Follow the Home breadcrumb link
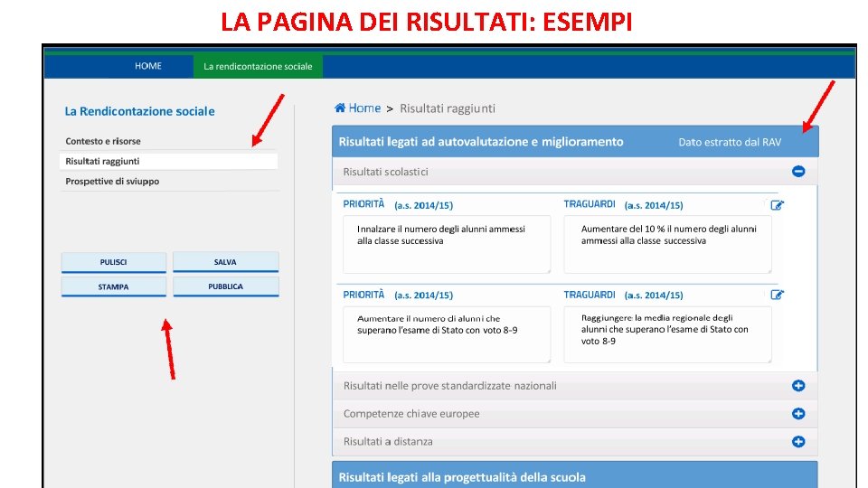 [x=364, y=108]
